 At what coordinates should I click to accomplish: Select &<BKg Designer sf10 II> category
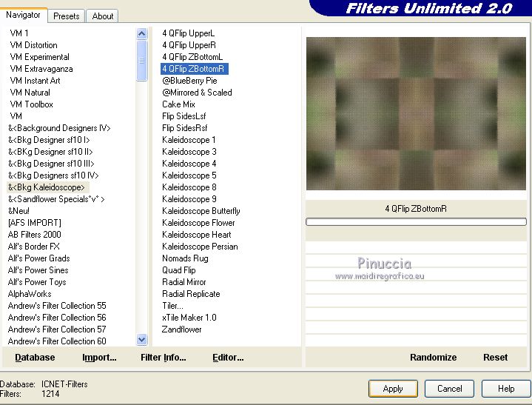tap(50, 152)
